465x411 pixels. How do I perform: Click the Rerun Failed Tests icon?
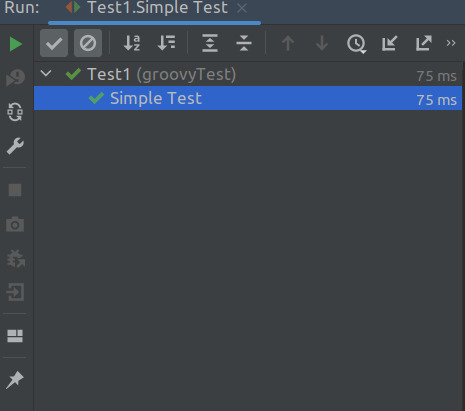(15, 78)
